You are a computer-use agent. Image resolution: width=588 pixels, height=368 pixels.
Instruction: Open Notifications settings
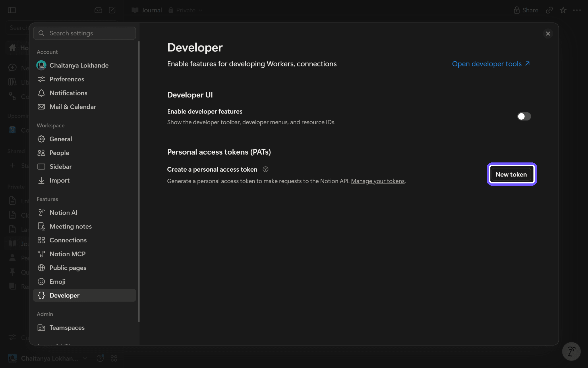coord(84,93)
